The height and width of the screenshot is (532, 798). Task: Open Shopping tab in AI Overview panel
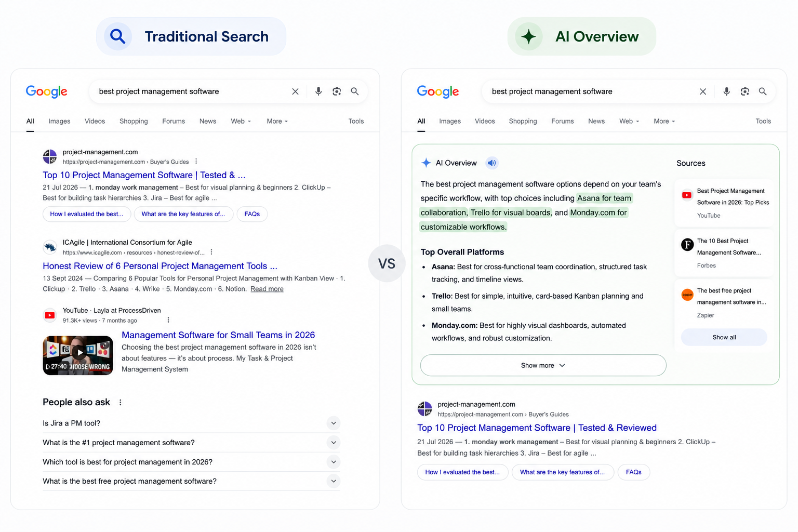click(x=523, y=121)
